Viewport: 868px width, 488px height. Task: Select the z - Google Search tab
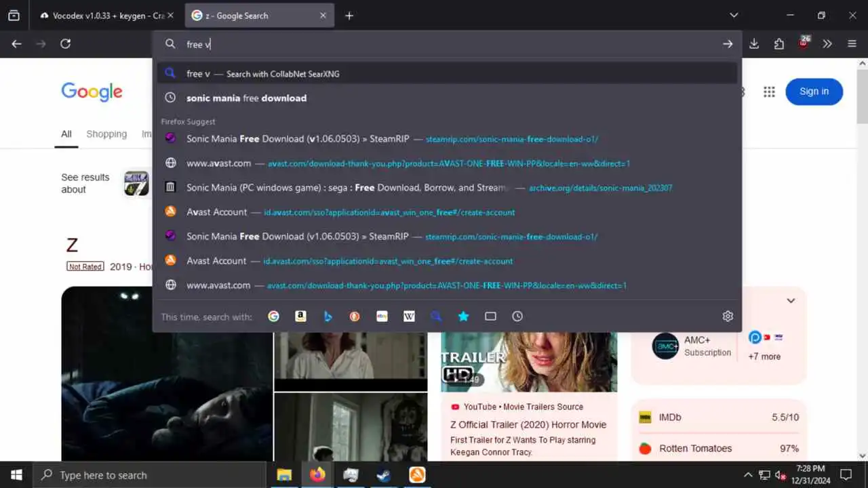pyautogui.click(x=260, y=16)
